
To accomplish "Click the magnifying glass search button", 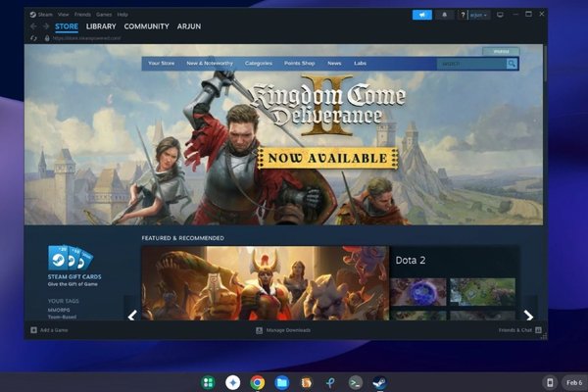I will [512, 64].
